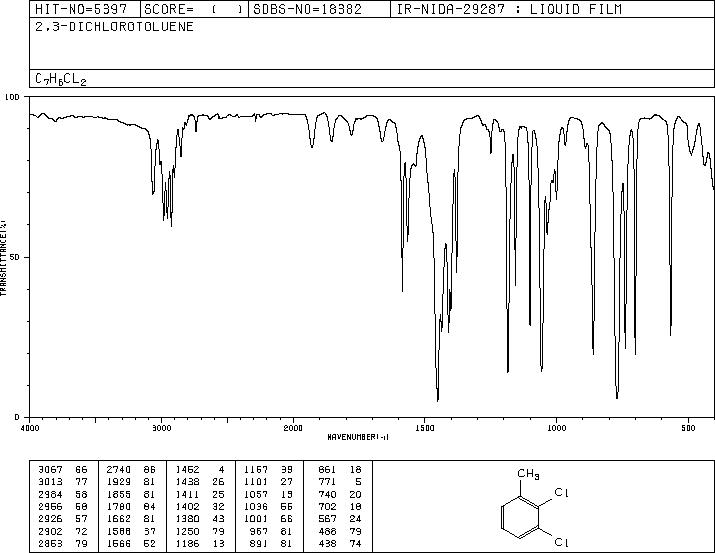
Task: Pick the 1250 wavenumber table cell
Action: [x=187, y=532]
